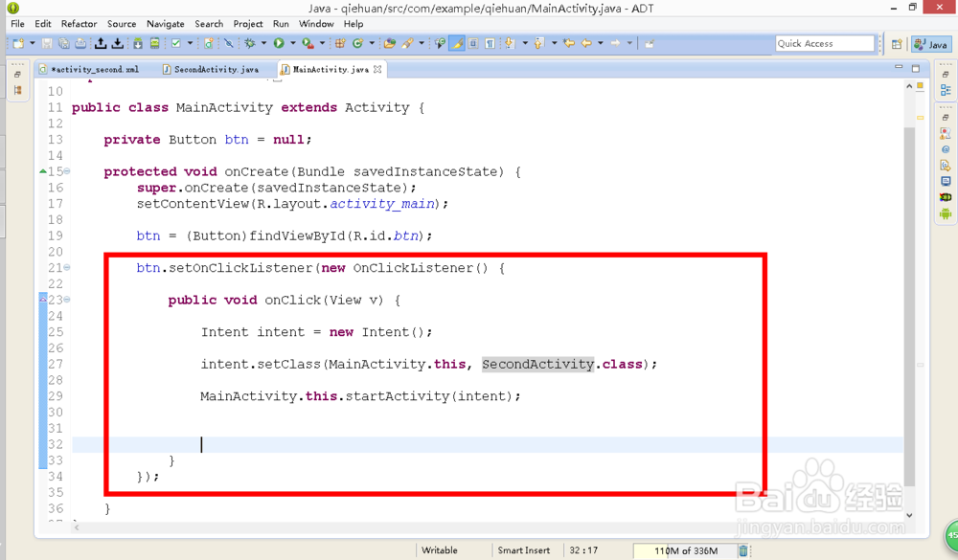
Task: Expand the External Tools dropdown arrow
Action: click(322, 43)
